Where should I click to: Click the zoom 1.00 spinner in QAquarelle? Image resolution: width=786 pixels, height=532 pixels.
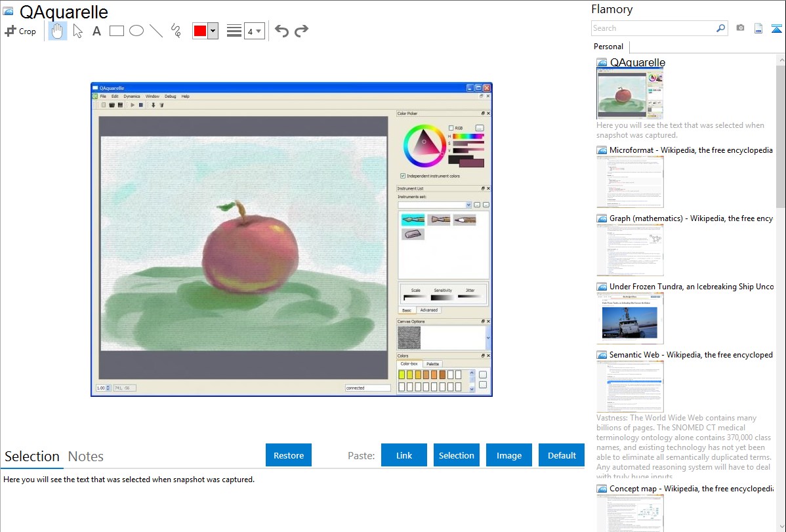pos(103,388)
